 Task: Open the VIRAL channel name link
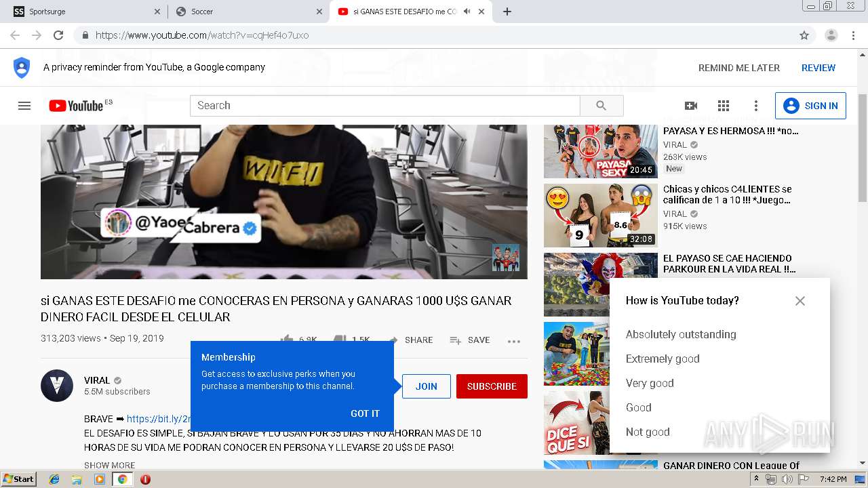[x=97, y=380]
